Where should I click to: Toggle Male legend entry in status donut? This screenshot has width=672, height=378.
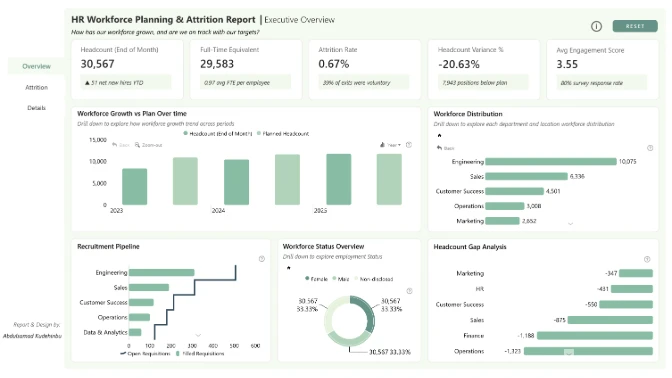341,279
